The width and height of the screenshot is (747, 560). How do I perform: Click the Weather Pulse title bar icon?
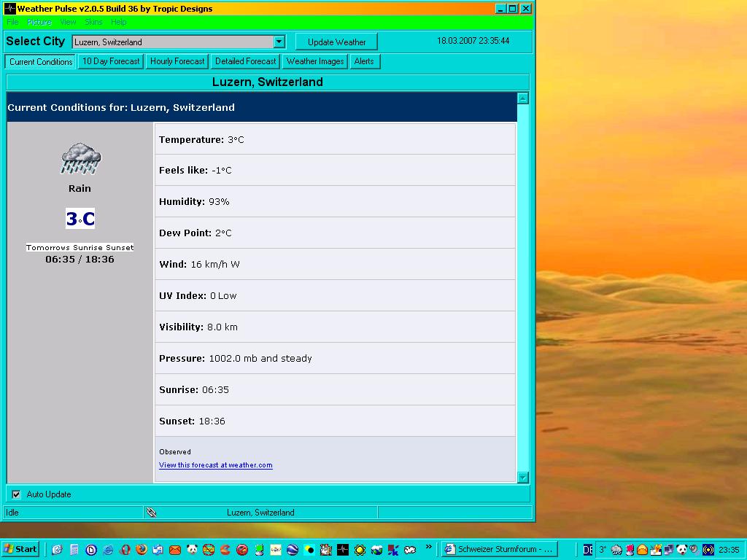click(x=9, y=9)
